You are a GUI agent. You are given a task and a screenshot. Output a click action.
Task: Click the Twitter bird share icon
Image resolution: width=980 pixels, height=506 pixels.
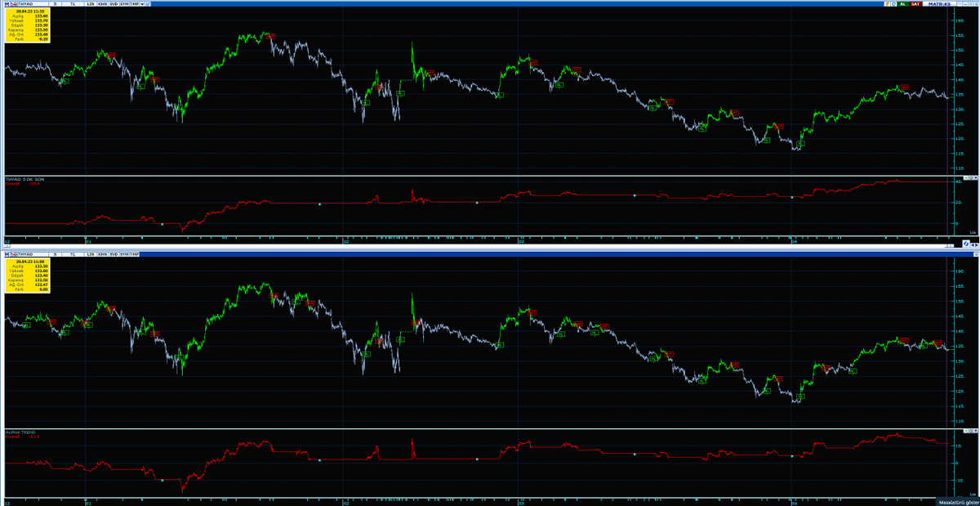click(x=149, y=4)
